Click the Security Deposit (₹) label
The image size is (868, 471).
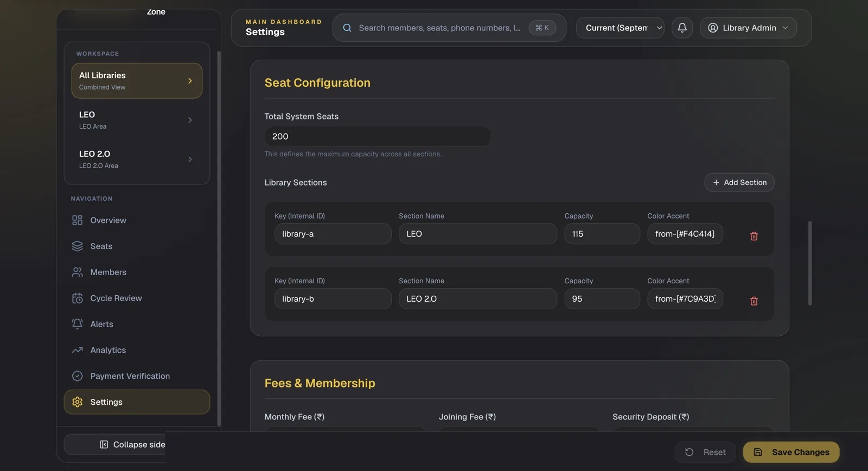pos(650,417)
